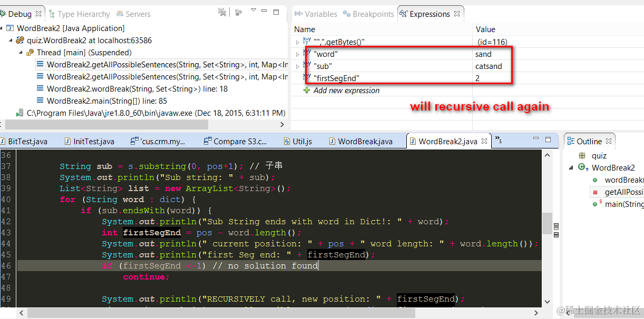Click line number 46 in the editor
644x319 pixels.
point(6,266)
